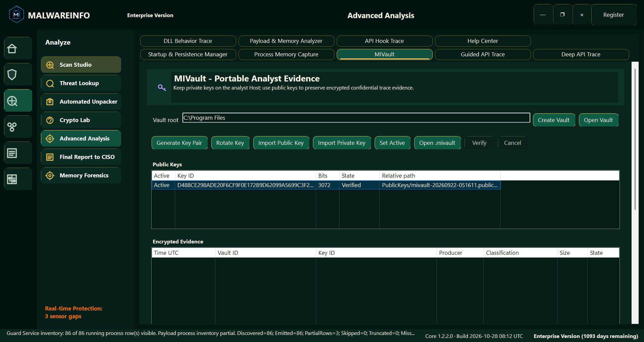Click the PublicKeys/mivault-20260922-051611 path cell

click(440, 185)
